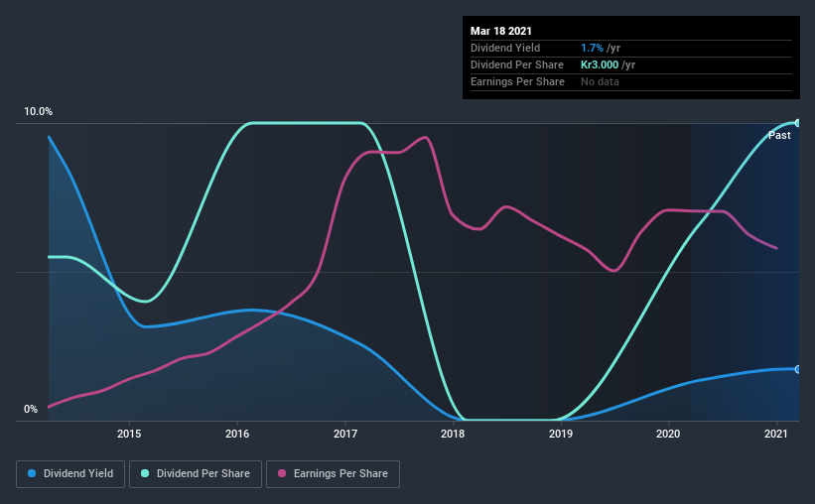Click the tooltip 'Dividend Yield' row label
The width and height of the screenshot is (815, 504).
(505, 48)
